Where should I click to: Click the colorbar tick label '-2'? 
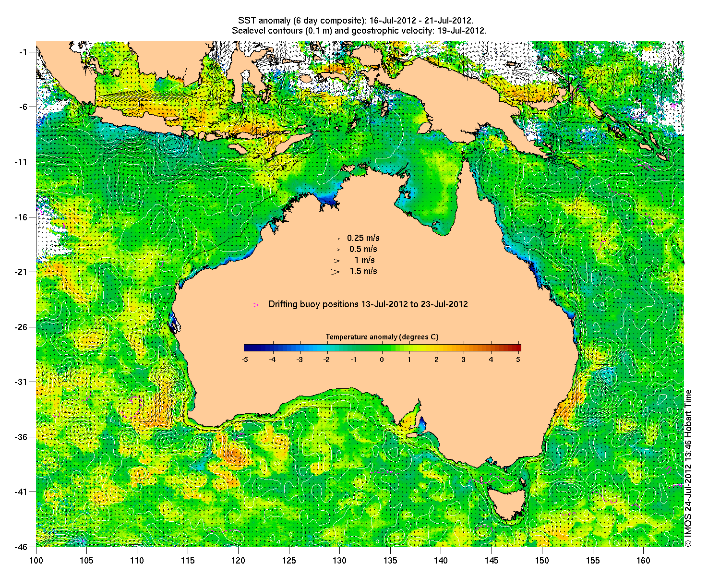327,359
